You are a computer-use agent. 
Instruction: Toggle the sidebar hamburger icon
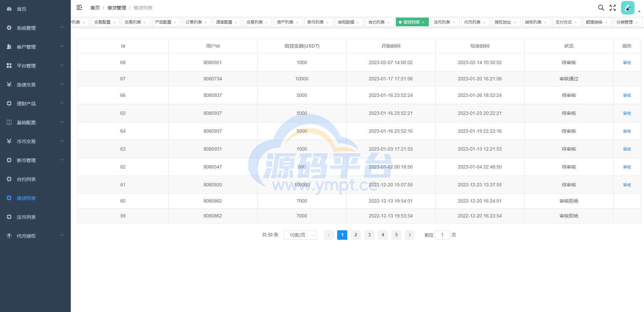pyautogui.click(x=79, y=7)
